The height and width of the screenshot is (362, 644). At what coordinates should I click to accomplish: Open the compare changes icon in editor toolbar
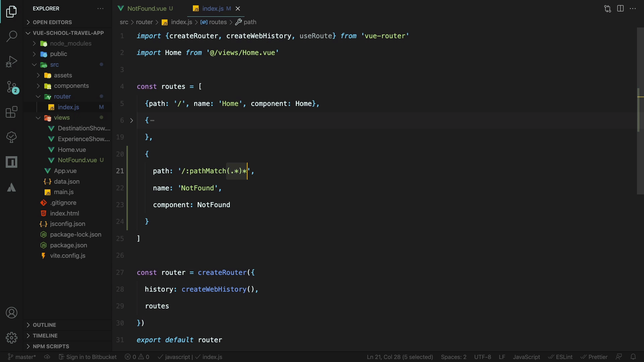607,9
